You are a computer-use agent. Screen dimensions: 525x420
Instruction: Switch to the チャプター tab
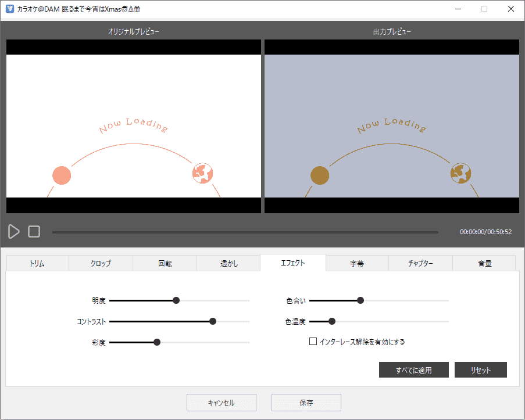[420, 263]
